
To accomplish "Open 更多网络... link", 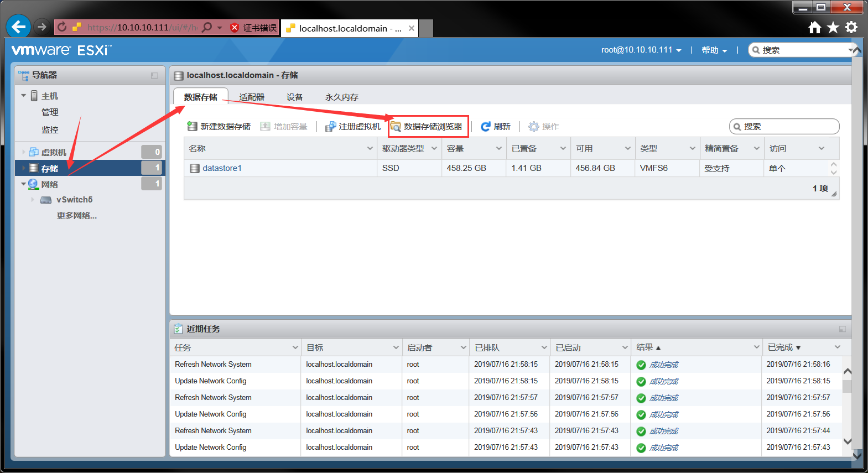I will coord(76,216).
